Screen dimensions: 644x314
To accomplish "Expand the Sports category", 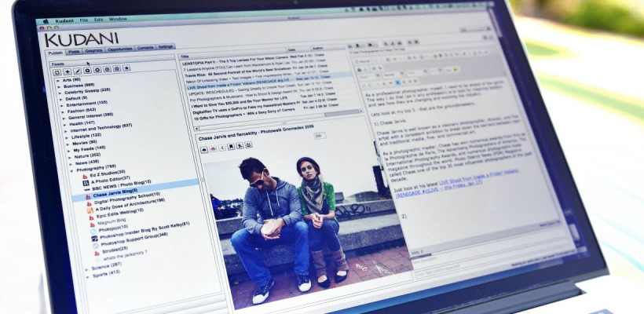I will 88,276.
